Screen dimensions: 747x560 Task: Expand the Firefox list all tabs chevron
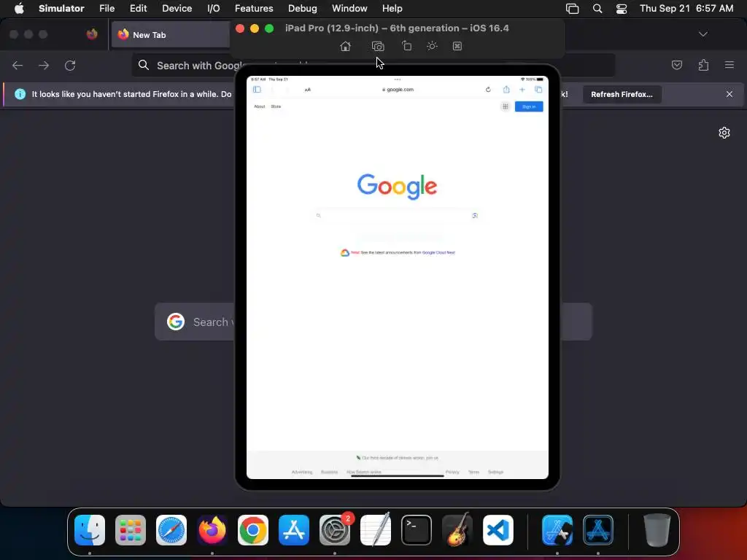coord(703,34)
